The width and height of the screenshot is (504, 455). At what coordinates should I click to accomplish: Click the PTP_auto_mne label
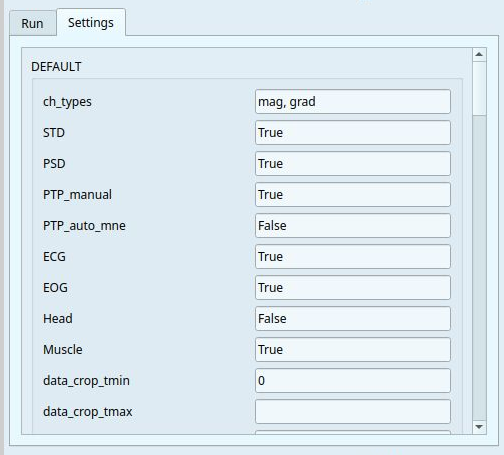[84, 226]
